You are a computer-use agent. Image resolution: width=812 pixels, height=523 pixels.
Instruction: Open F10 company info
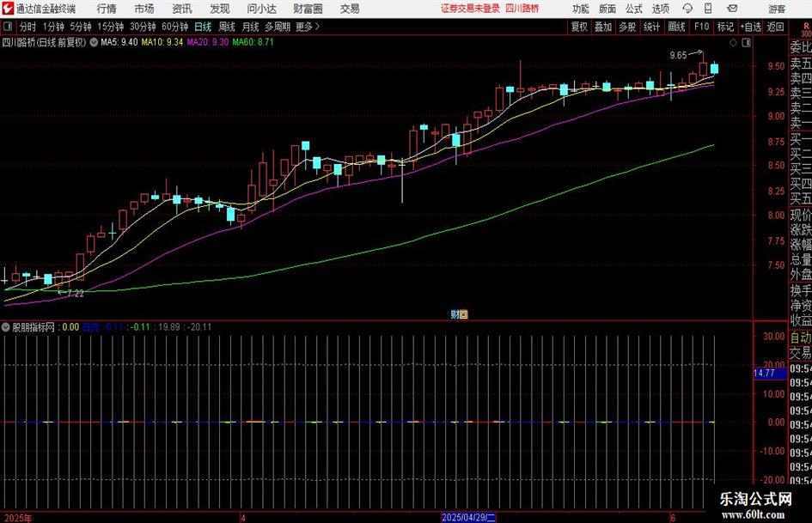coord(702,27)
